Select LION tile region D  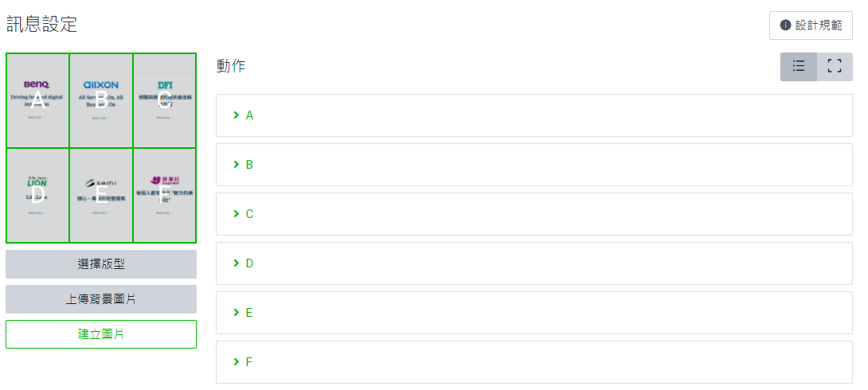[x=37, y=196]
